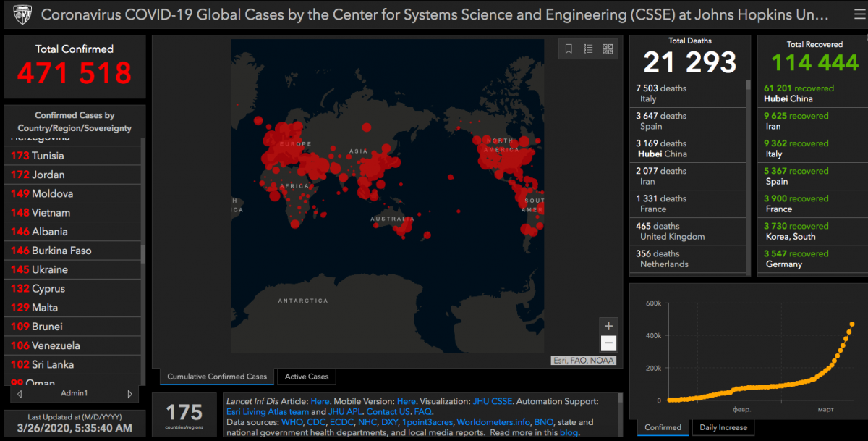This screenshot has height=441, width=868.
Task: Open the 1point3acres link
Action: click(x=427, y=422)
